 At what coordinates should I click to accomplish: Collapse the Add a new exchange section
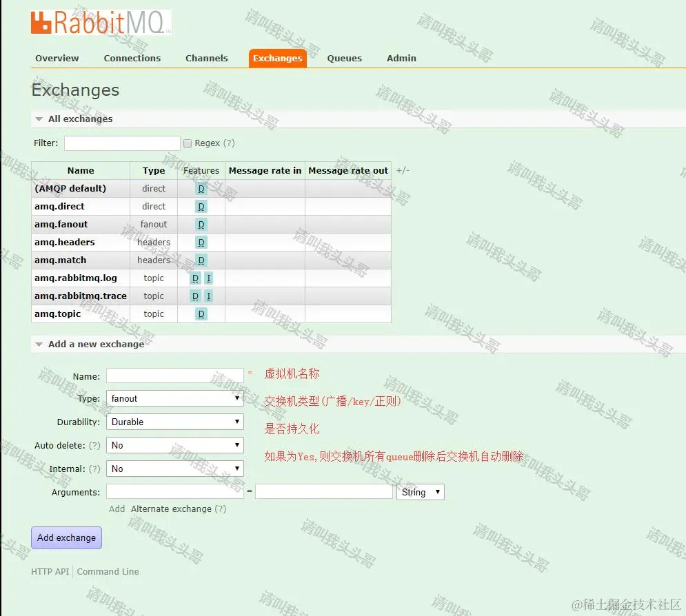(x=39, y=343)
